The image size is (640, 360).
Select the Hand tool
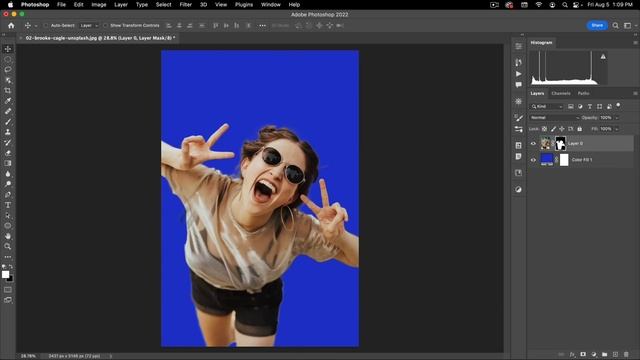[x=8, y=236]
